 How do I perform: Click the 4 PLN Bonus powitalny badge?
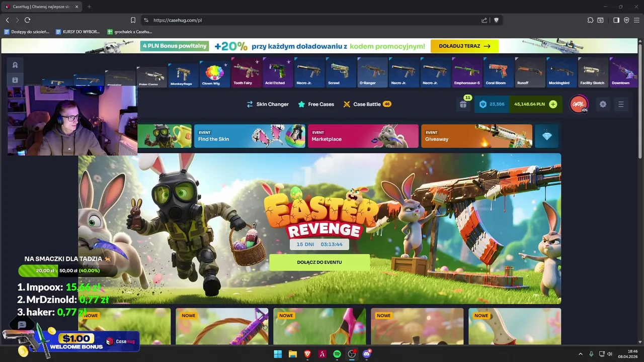pyautogui.click(x=175, y=46)
